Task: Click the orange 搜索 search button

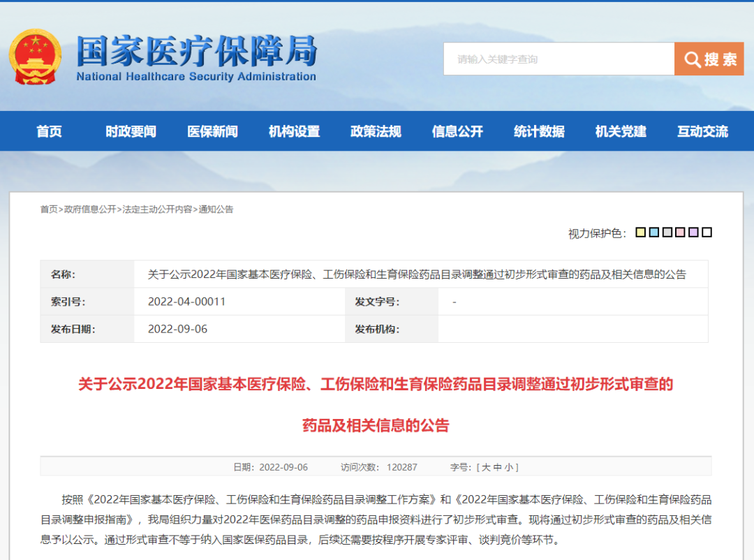Action: tap(709, 59)
